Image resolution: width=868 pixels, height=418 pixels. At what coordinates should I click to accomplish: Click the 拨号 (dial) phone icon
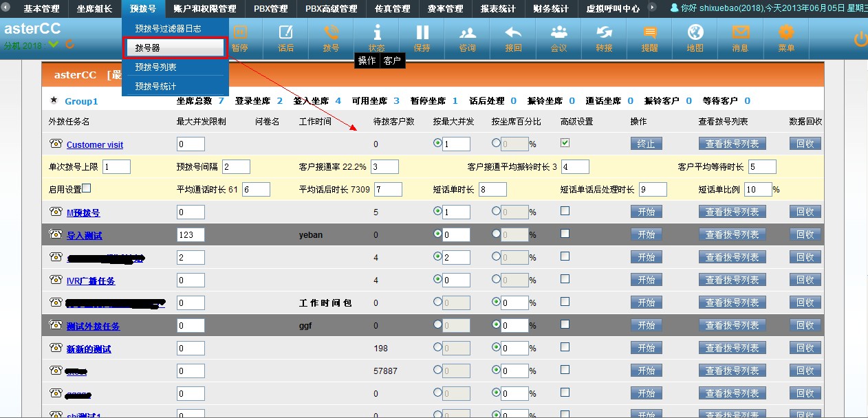pos(331,33)
